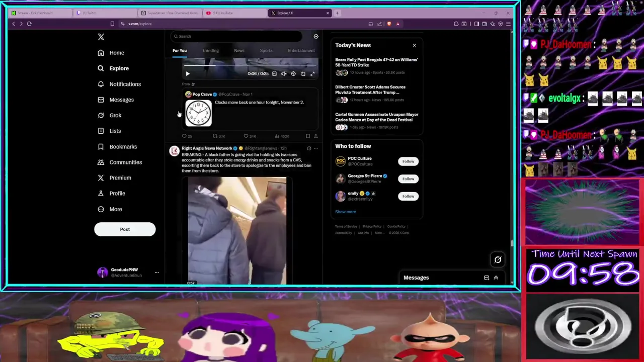Open Communities in the left sidebar
This screenshot has width=644, height=362.
coord(120,162)
